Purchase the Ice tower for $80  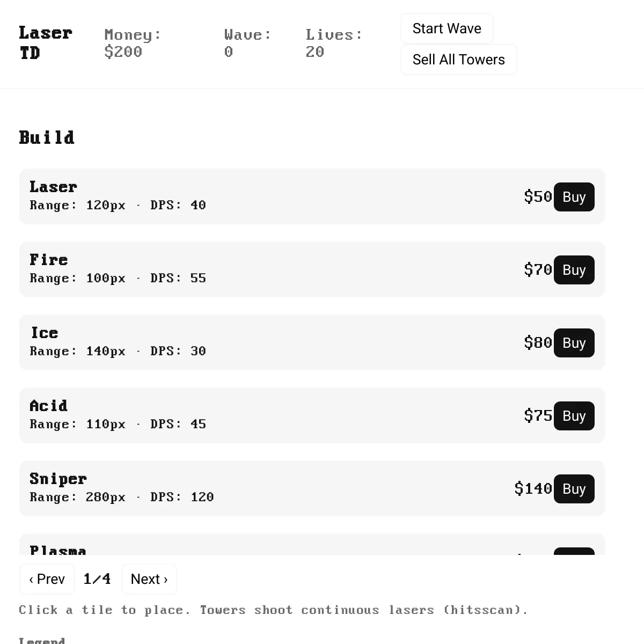click(574, 343)
